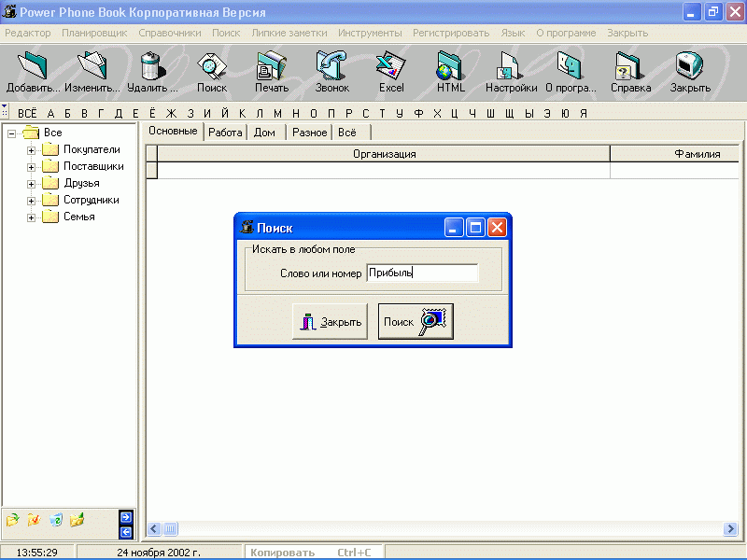Click the Фамилия column header

click(675, 154)
